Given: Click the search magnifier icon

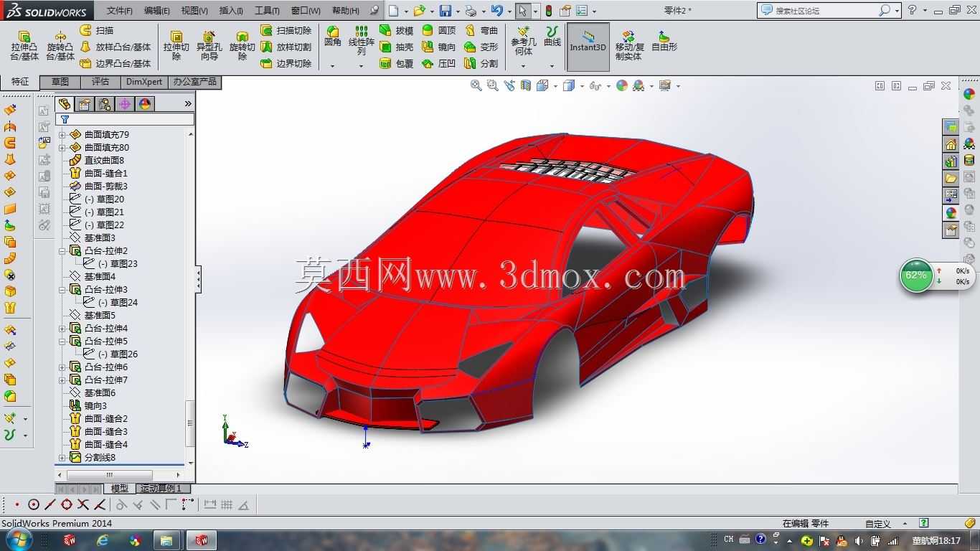Looking at the screenshot, I should pyautogui.click(x=884, y=11).
